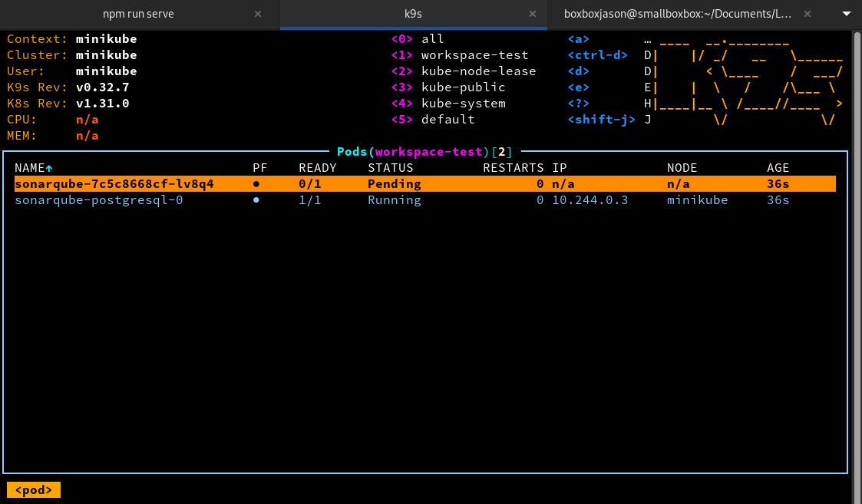The height and width of the screenshot is (504, 862).
Task: Select the <4> kube-system namespace
Action: coord(448,104)
